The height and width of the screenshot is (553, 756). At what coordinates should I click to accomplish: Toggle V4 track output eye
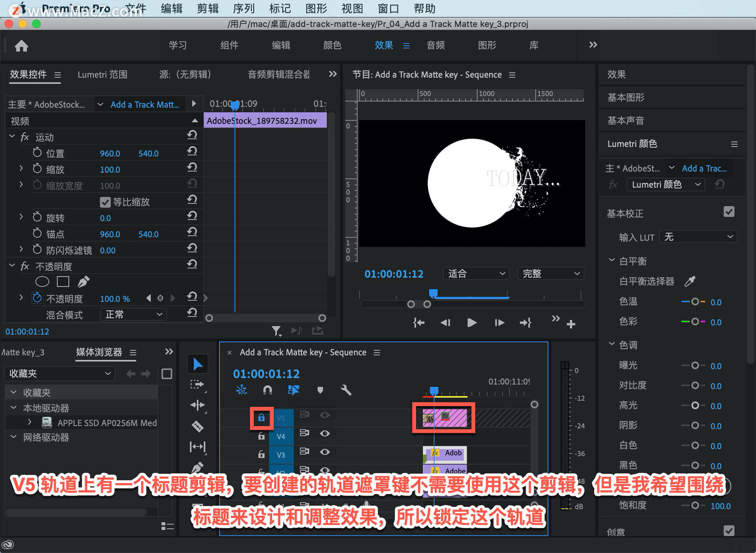point(325,433)
